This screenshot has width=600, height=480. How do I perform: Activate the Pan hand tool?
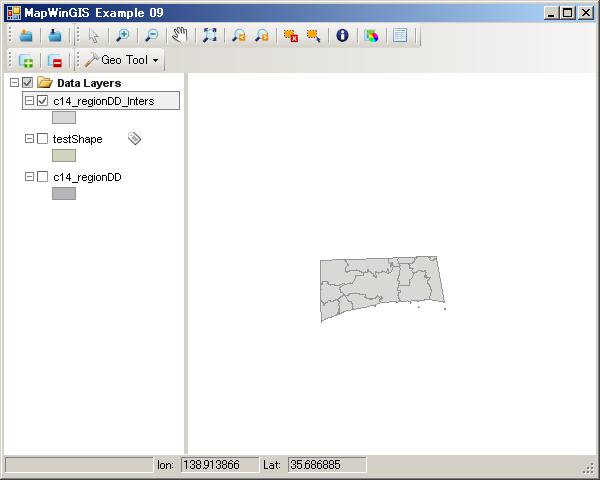[x=180, y=35]
